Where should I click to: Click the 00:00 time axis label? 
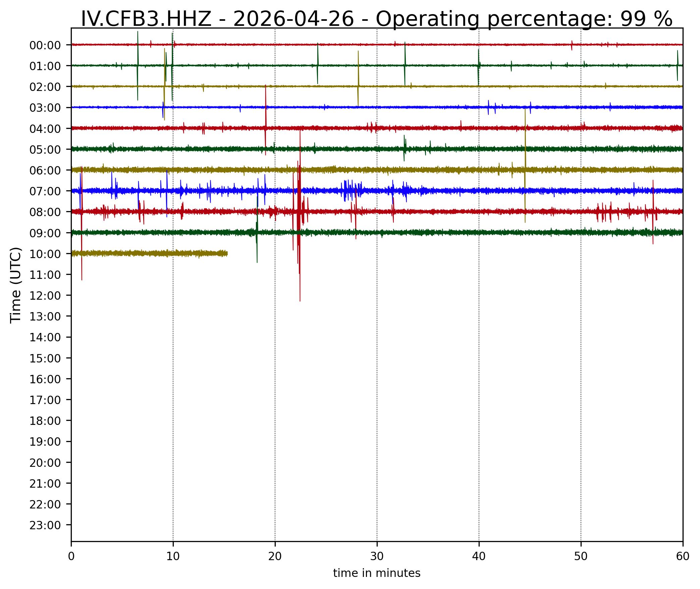point(45,45)
